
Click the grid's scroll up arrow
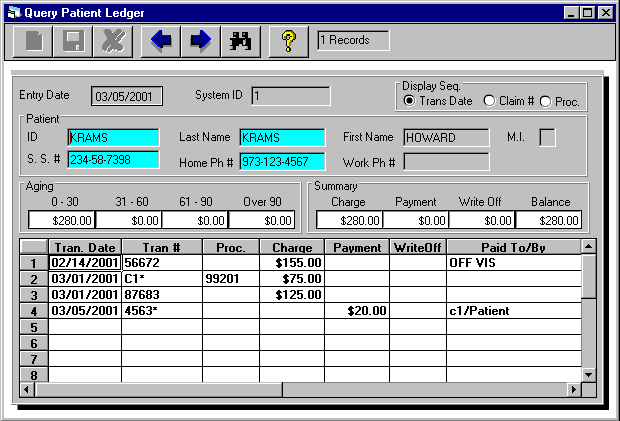(588, 247)
